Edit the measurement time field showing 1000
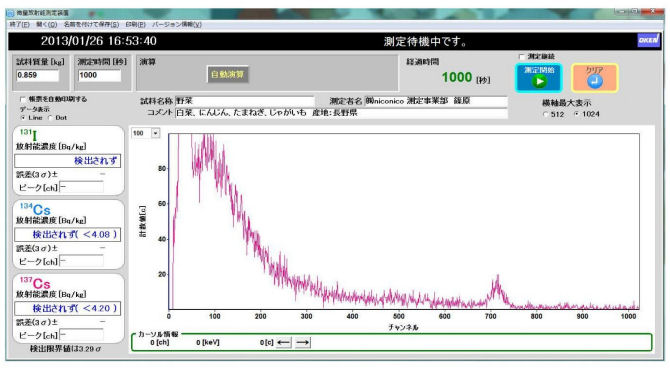 pyautogui.click(x=99, y=75)
